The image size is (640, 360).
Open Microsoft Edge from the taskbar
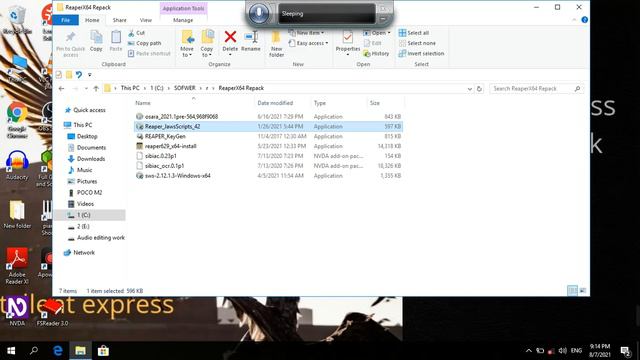(58, 351)
